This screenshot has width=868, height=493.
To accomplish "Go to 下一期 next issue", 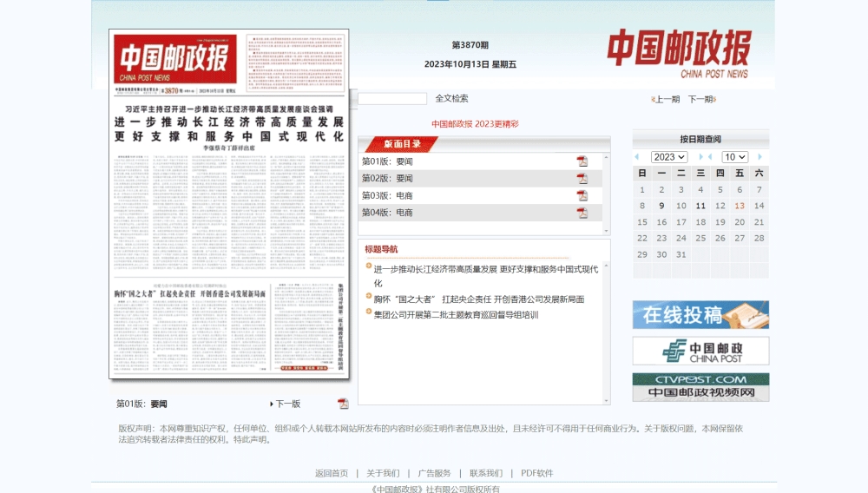I will (702, 99).
